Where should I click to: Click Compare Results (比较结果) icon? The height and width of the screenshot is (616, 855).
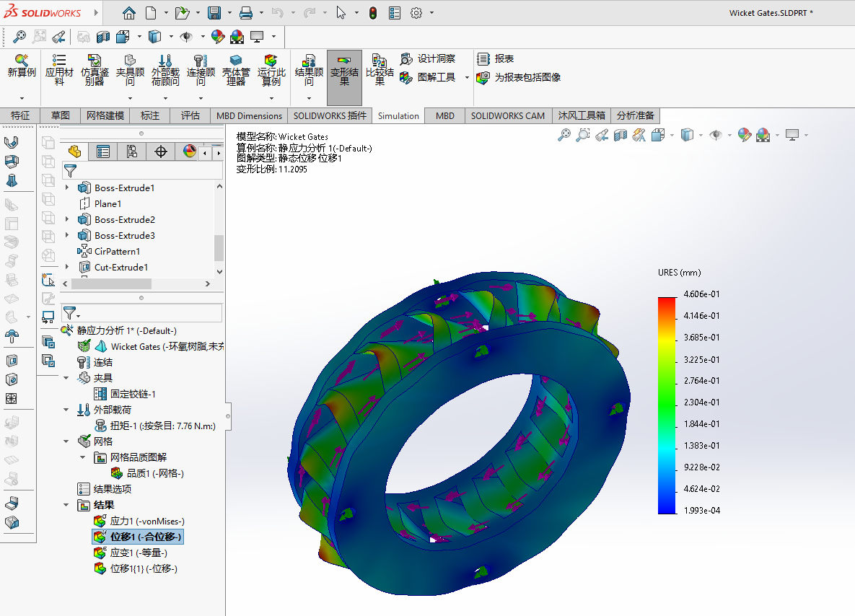point(380,71)
